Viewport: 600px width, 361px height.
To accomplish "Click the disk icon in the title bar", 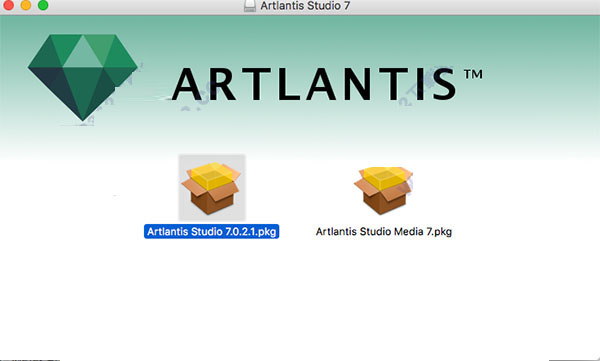I will (250, 5).
